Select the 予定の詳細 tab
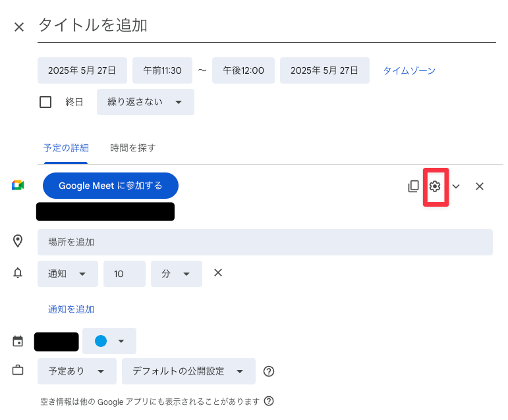The image size is (508, 420). pos(66,148)
